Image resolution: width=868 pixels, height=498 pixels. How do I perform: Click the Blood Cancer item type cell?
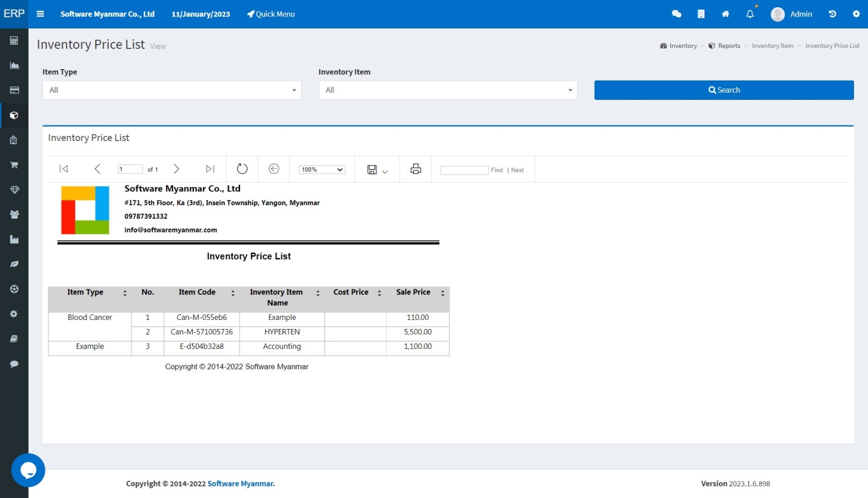[90, 327]
